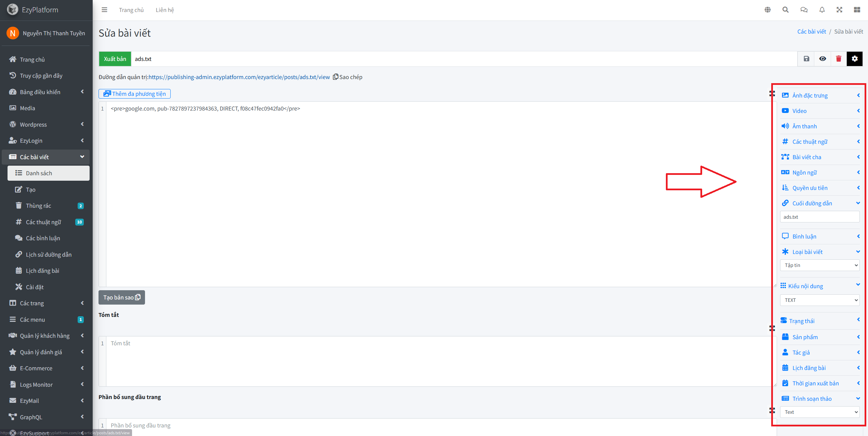Click the save floppy disk icon
The width and height of the screenshot is (868, 436).
(x=806, y=59)
